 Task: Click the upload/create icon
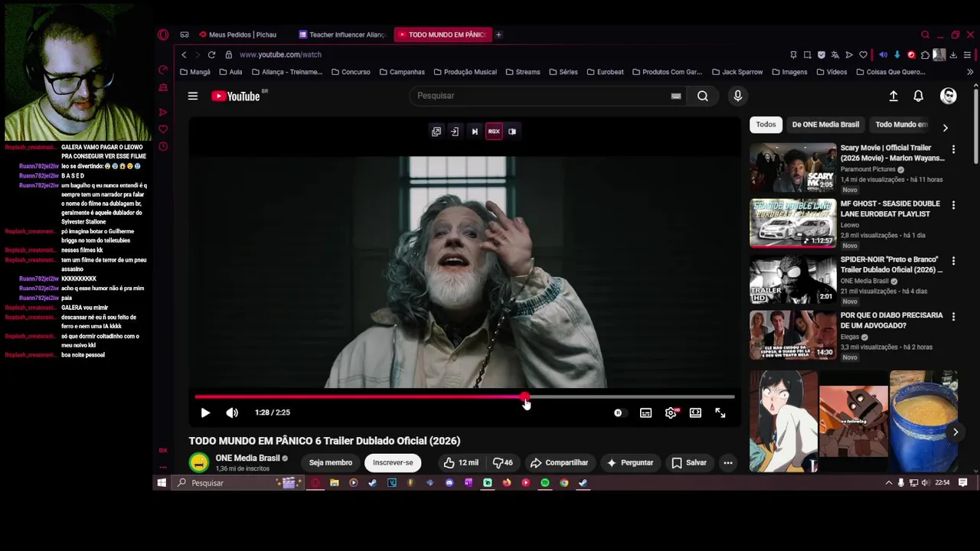(893, 96)
